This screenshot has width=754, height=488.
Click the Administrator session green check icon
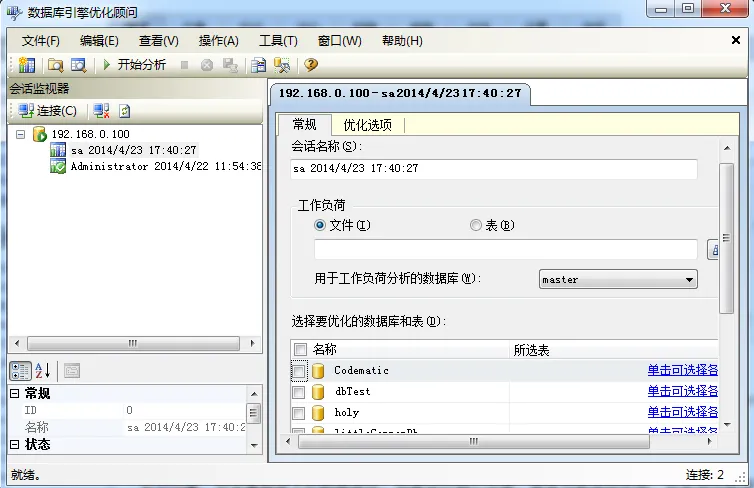[x=58, y=166]
